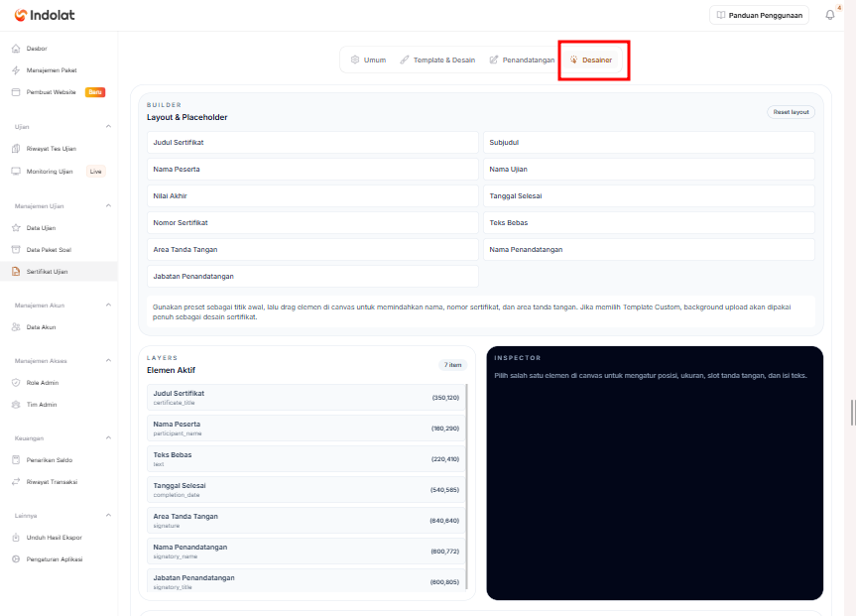856x616 pixels.
Task: Add Teks Bebas placeholder
Action: pos(649,223)
